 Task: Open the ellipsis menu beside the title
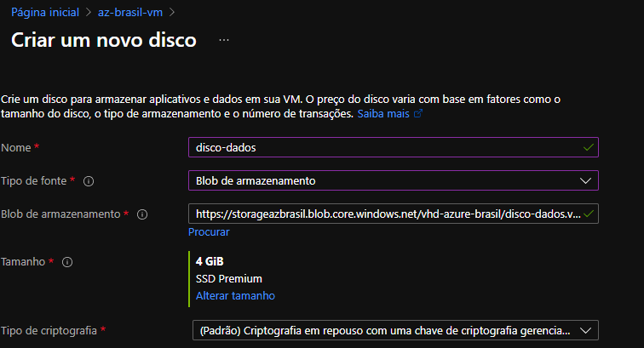224,40
